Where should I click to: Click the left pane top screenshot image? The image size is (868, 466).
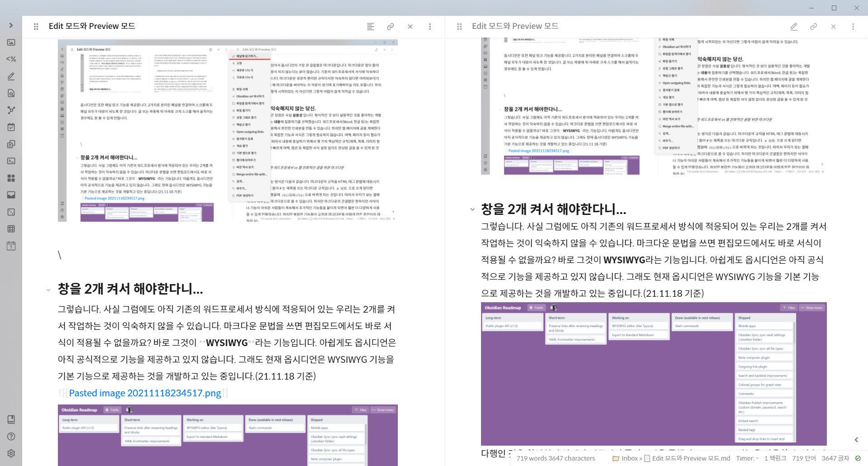228,131
